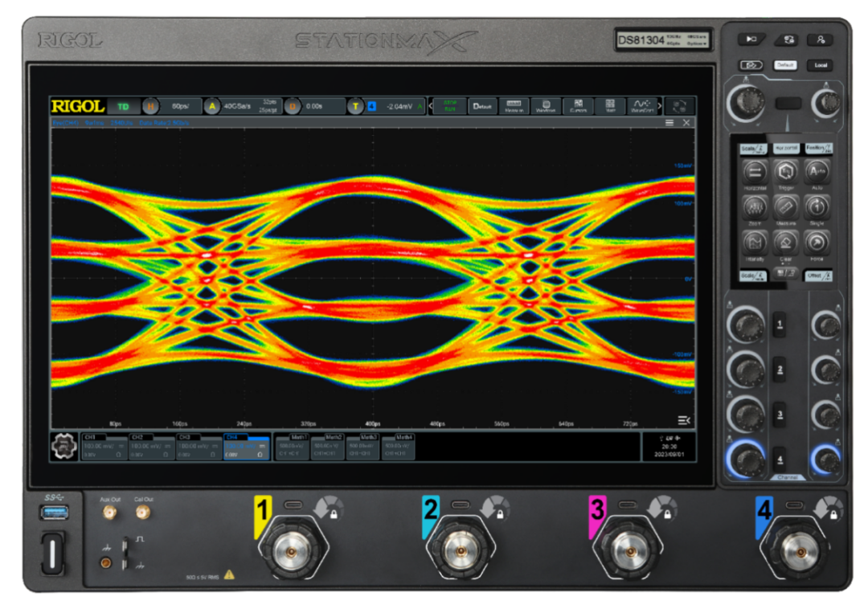Toggle the Offset fine adjust at bottom right
The height and width of the screenshot is (609, 868).
pos(818,275)
